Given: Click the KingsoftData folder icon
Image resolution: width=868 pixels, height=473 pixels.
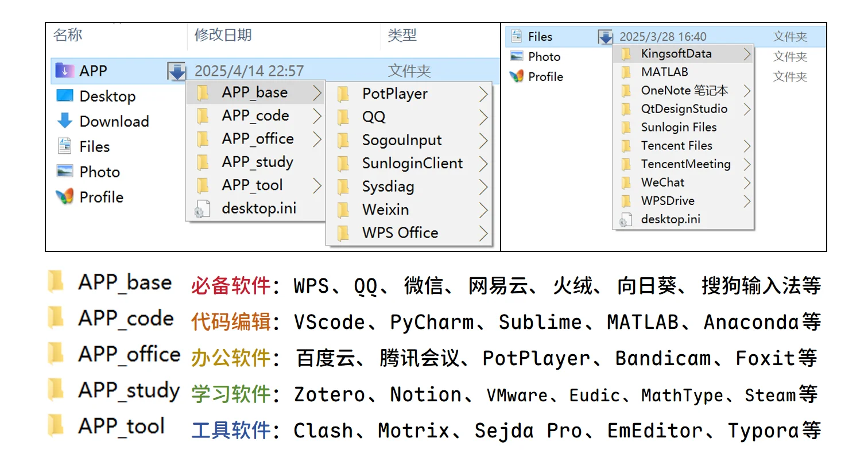Looking at the screenshot, I should (626, 54).
